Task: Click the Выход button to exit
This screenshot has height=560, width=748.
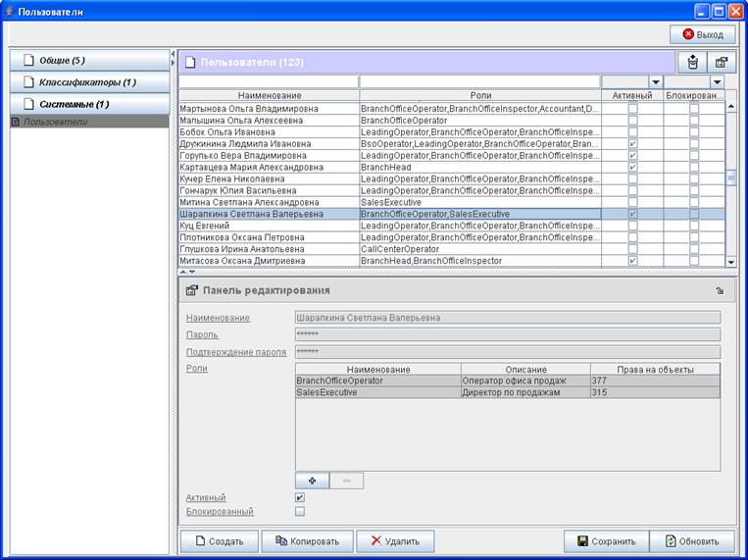Action: pos(702,34)
